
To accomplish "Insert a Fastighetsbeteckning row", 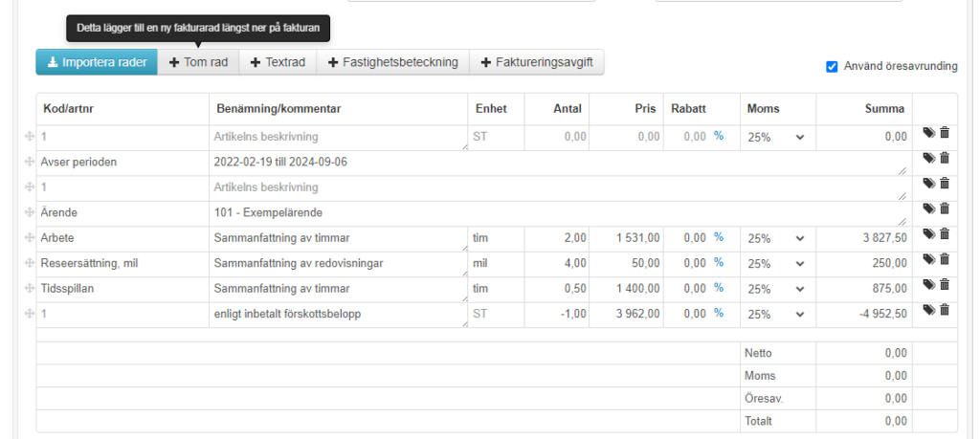I will click(x=393, y=62).
